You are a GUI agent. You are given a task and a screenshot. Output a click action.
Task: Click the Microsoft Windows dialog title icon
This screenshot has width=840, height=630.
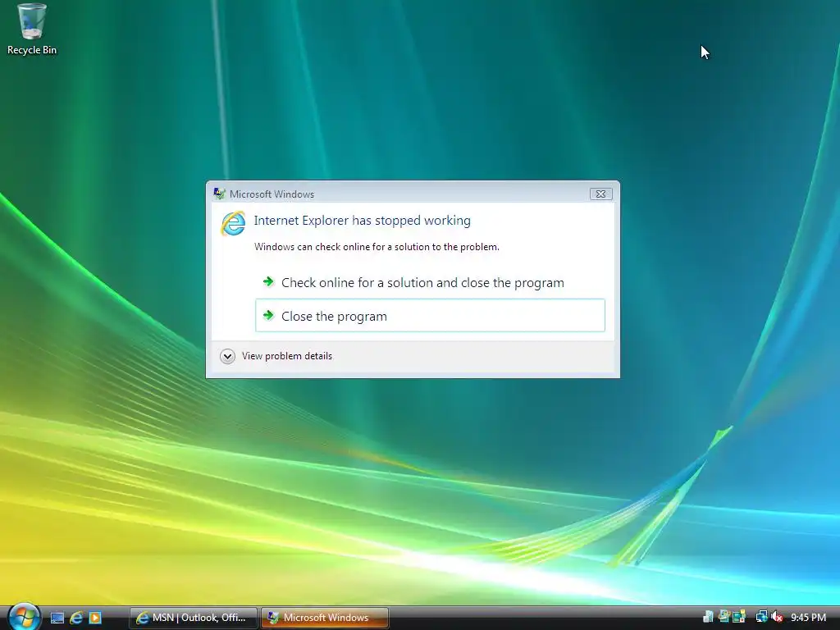(x=219, y=194)
